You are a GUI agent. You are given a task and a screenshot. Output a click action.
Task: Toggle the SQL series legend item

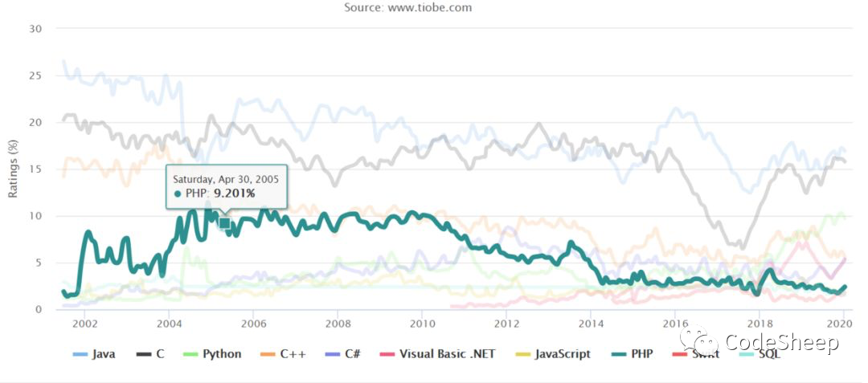759,354
